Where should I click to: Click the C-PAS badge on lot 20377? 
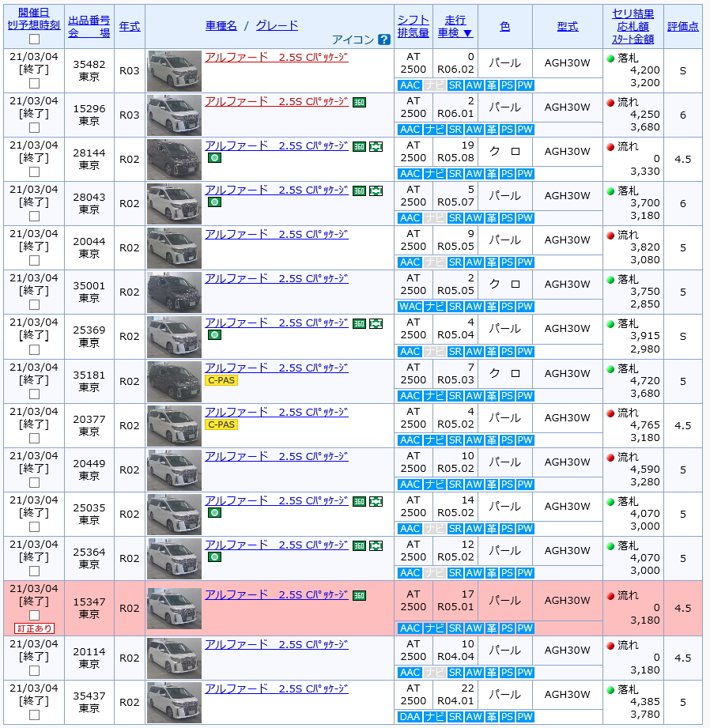coord(221,424)
